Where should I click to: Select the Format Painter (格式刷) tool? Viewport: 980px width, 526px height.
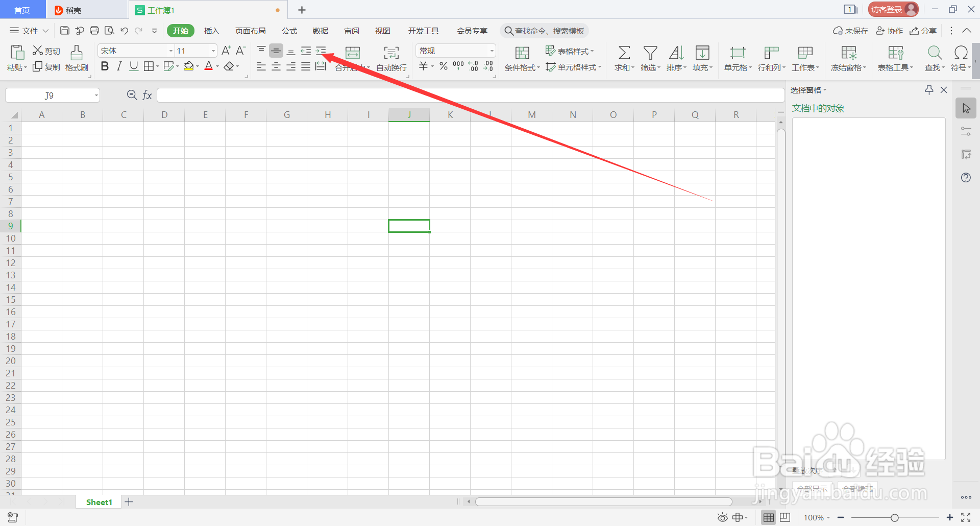pyautogui.click(x=77, y=58)
